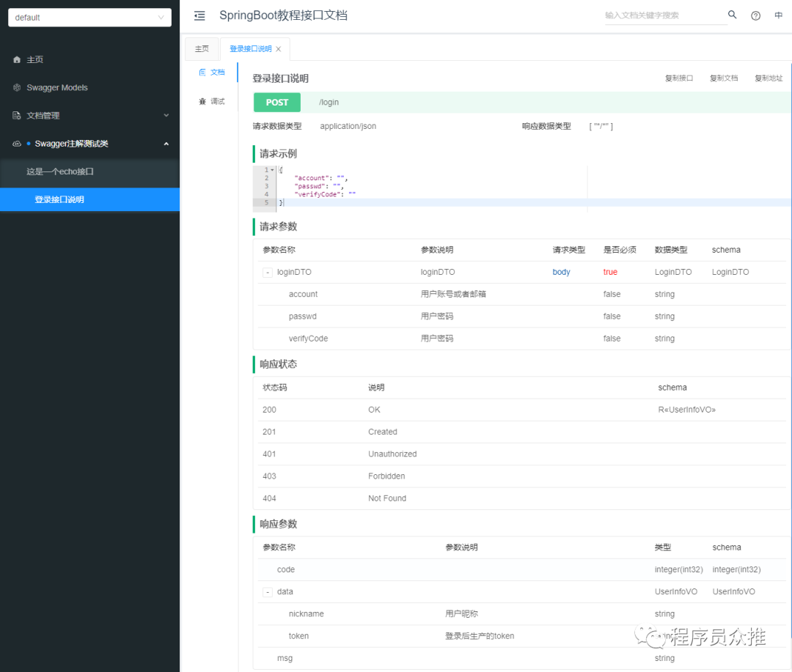792x672 pixels.
Task: Click the 403 Forbidden description
Action: pos(386,476)
